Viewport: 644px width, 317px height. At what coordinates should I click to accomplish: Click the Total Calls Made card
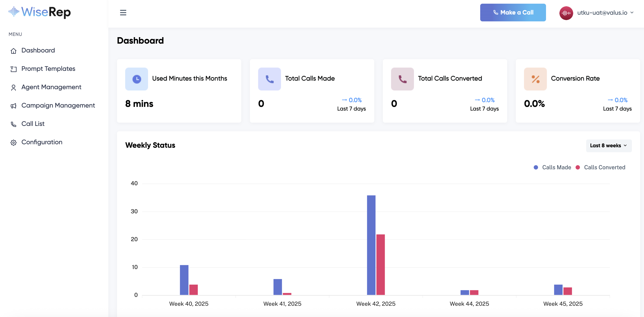(312, 91)
